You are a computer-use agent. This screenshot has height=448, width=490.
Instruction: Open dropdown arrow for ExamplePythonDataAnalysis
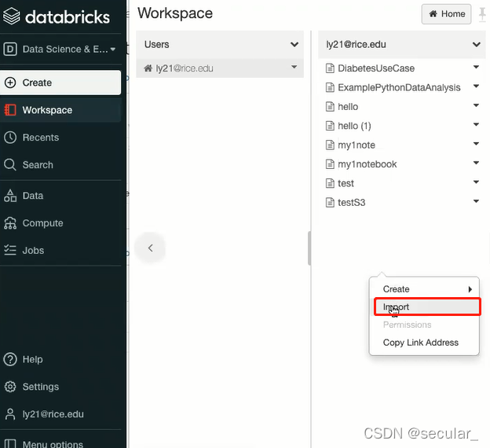coord(476,86)
